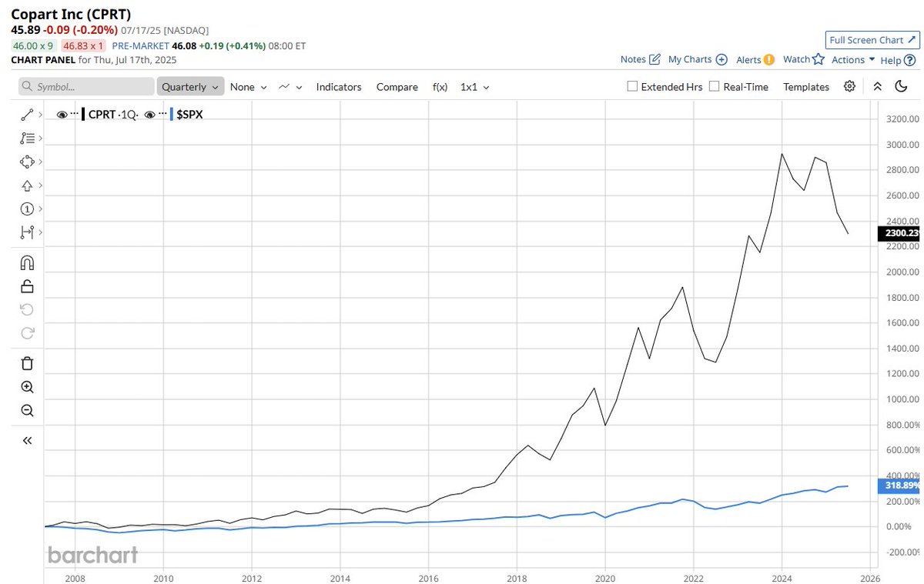Switch to dark mode moon icon
The width and height of the screenshot is (924, 584).
(x=902, y=86)
